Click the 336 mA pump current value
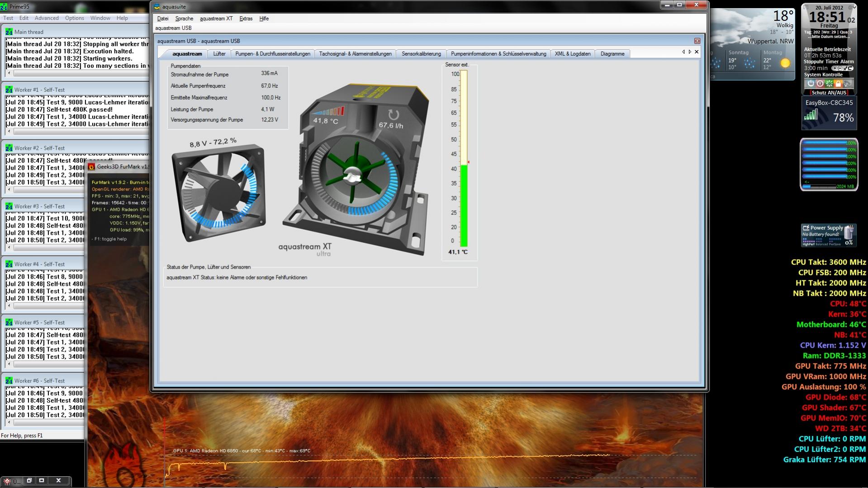The image size is (868, 488). pyautogui.click(x=269, y=73)
